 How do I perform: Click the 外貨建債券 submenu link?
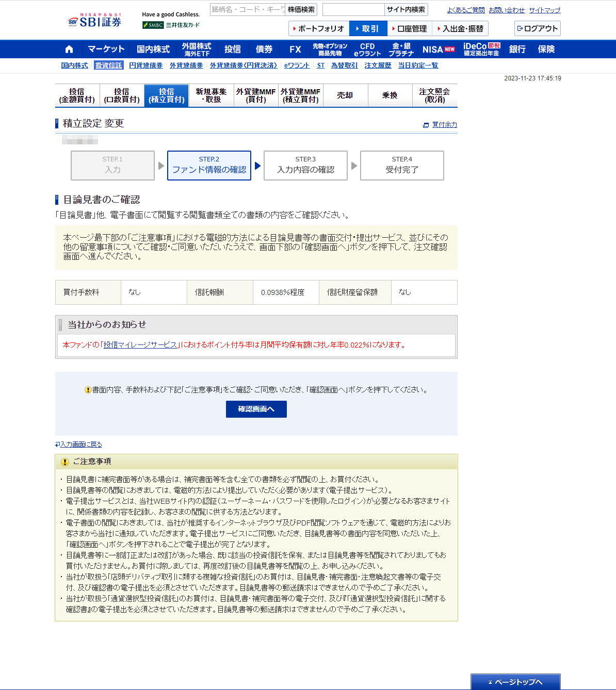[x=186, y=65]
